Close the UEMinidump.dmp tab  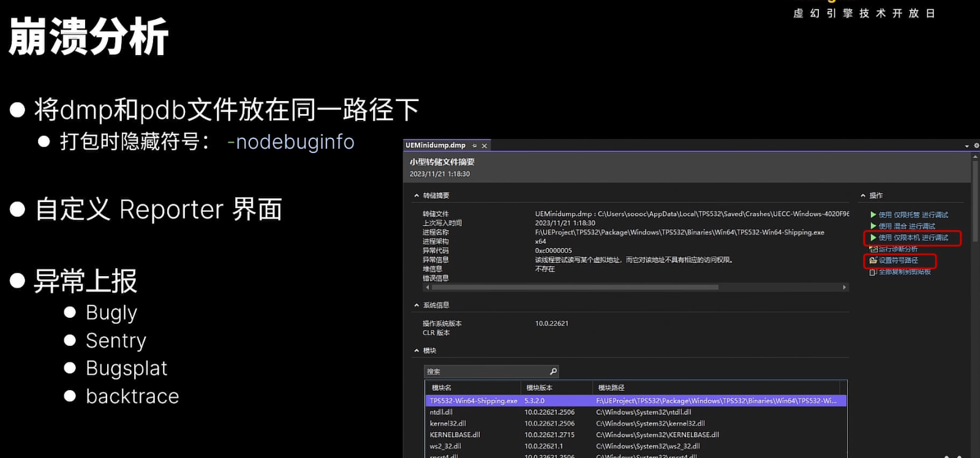[484, 146]
